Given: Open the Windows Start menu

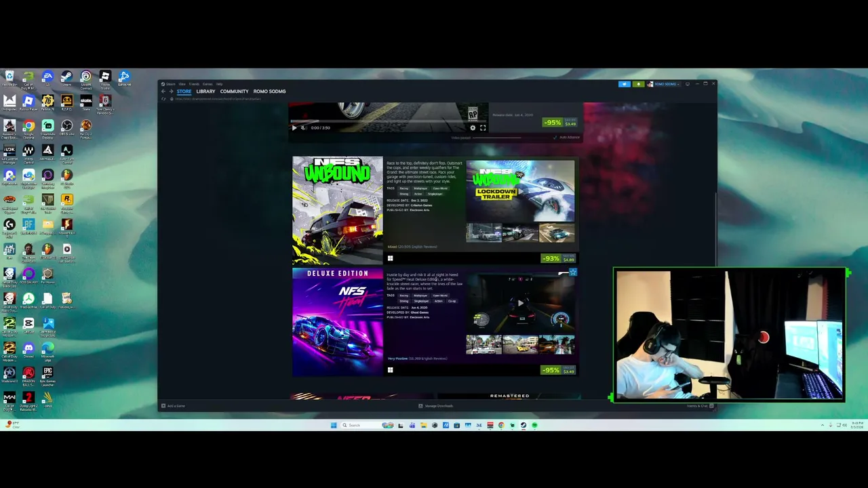Looking at the screenshot, I should 334,426.
